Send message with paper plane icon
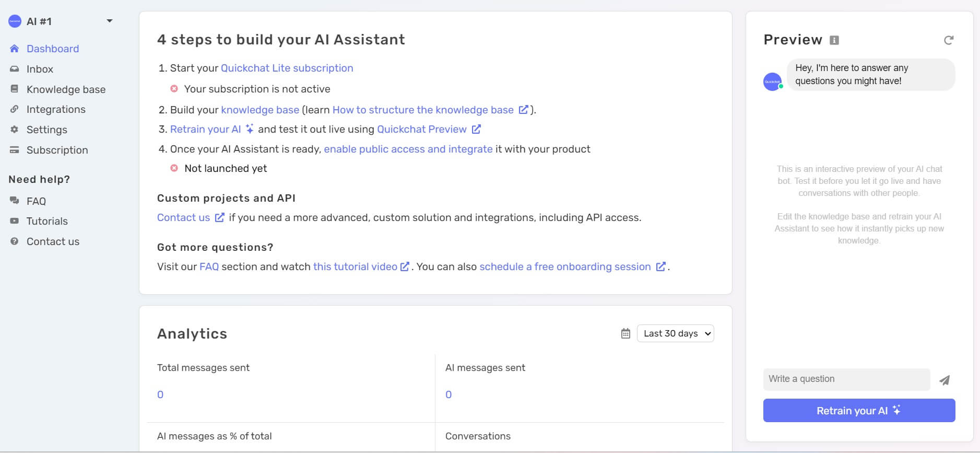980x453 pixels. [x=944, y=380]
